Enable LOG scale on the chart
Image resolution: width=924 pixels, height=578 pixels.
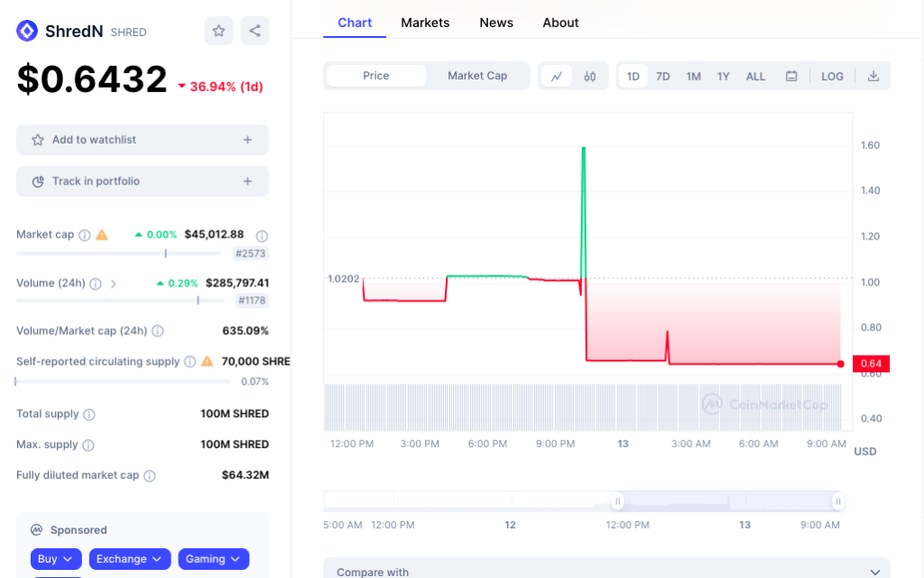[x=832, y=76]
